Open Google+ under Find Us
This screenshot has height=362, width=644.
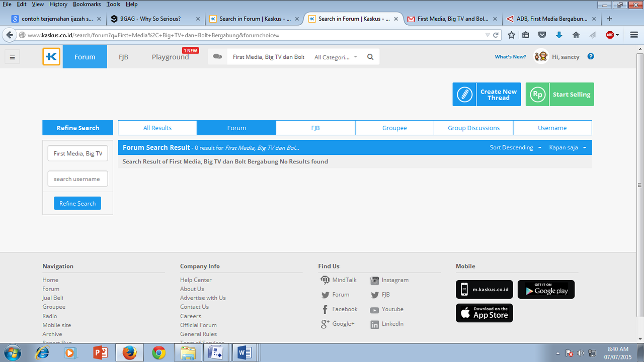[x=338, y=324]
